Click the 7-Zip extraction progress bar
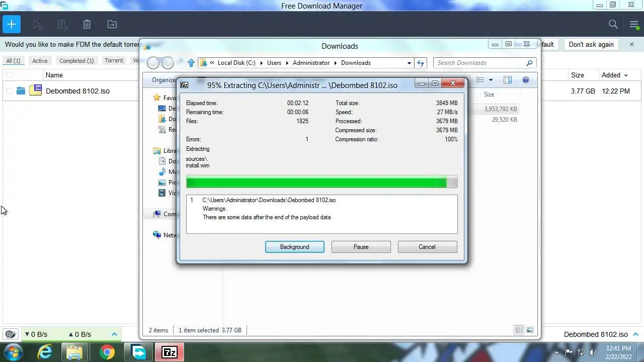644x362 pixels. [x=321, y=182]
